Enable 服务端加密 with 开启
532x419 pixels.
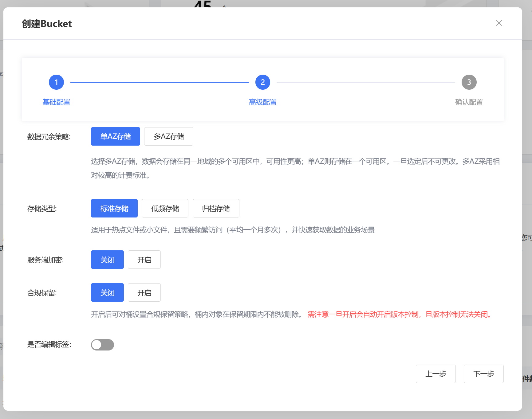[144, 260]
